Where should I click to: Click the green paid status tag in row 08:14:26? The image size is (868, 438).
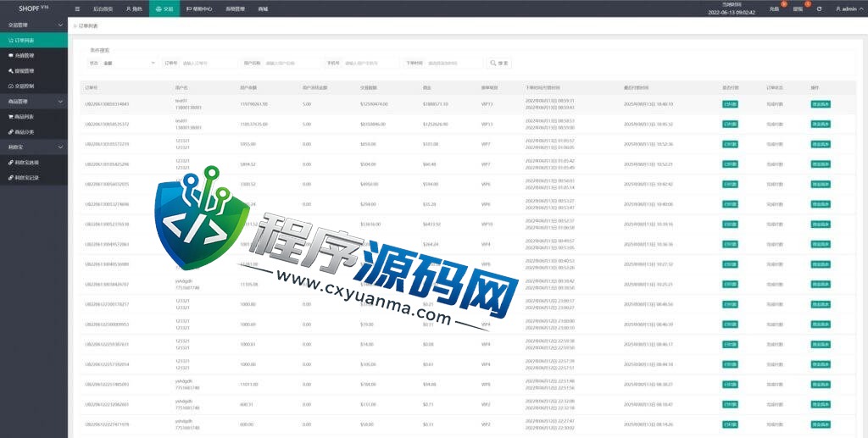[730, 424]
